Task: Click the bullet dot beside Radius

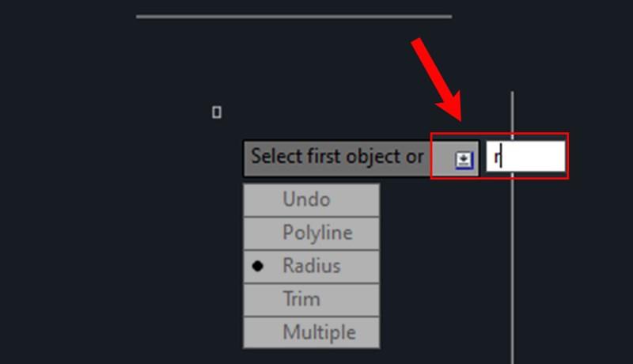Action: click(257, 267)
